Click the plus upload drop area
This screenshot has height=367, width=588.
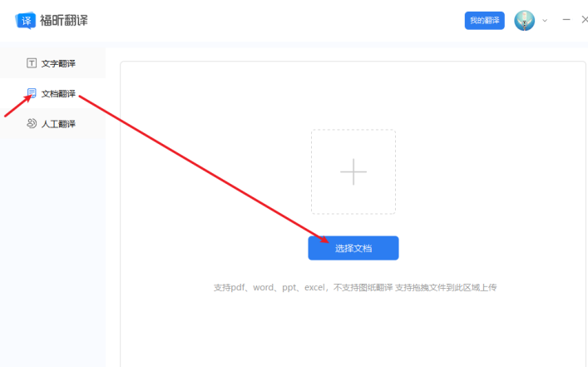click(x=353, y=172)
